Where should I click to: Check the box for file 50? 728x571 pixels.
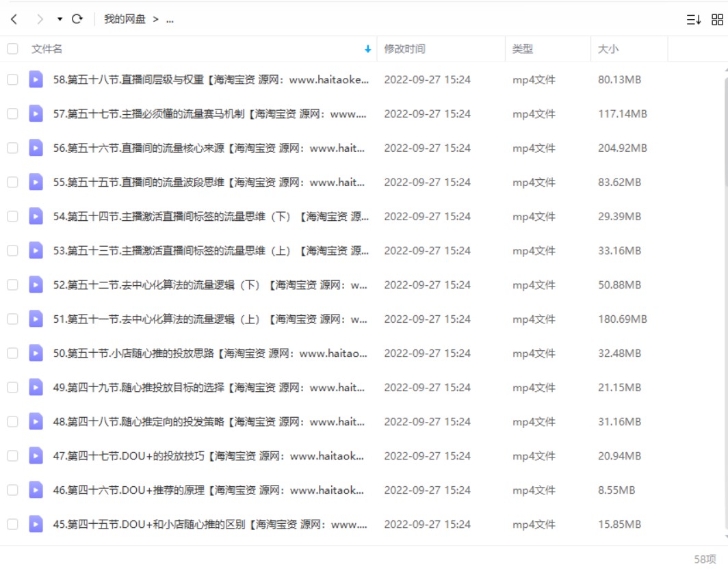coord(12,353)
